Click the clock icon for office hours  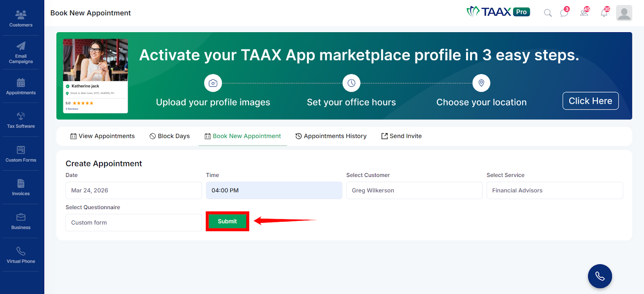[351, 83]
